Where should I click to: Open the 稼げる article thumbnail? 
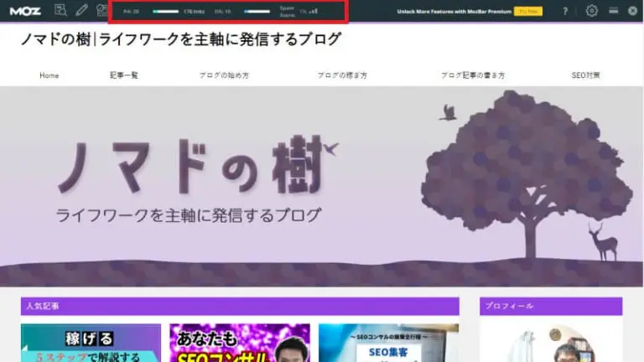(x=91, y=344)
